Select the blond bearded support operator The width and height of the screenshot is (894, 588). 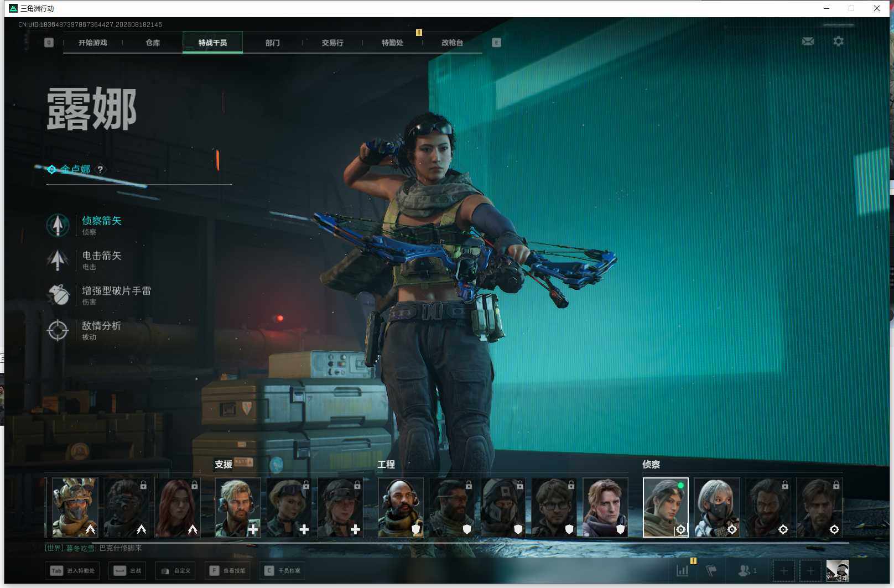click(237, 507)
